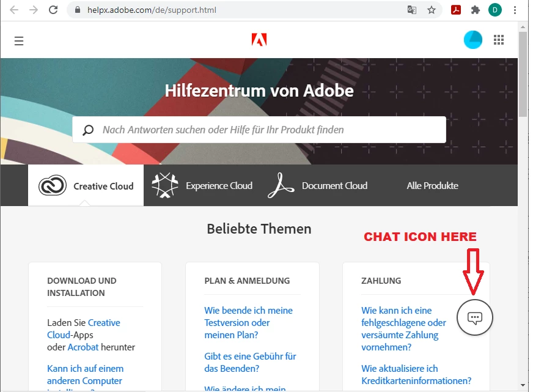Select the Alle Produkte tab
533x392 pixels.
[x=432, y=186]
